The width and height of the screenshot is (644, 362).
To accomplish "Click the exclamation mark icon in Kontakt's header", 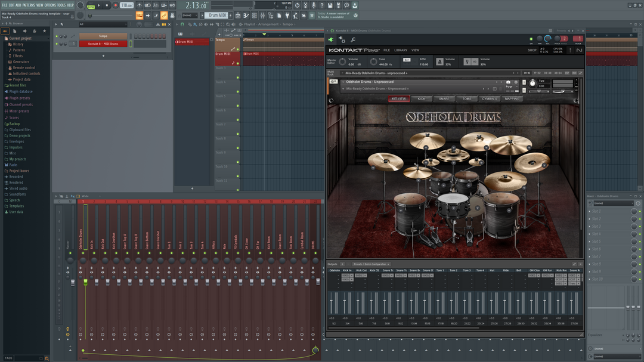I will coord(570,50).
